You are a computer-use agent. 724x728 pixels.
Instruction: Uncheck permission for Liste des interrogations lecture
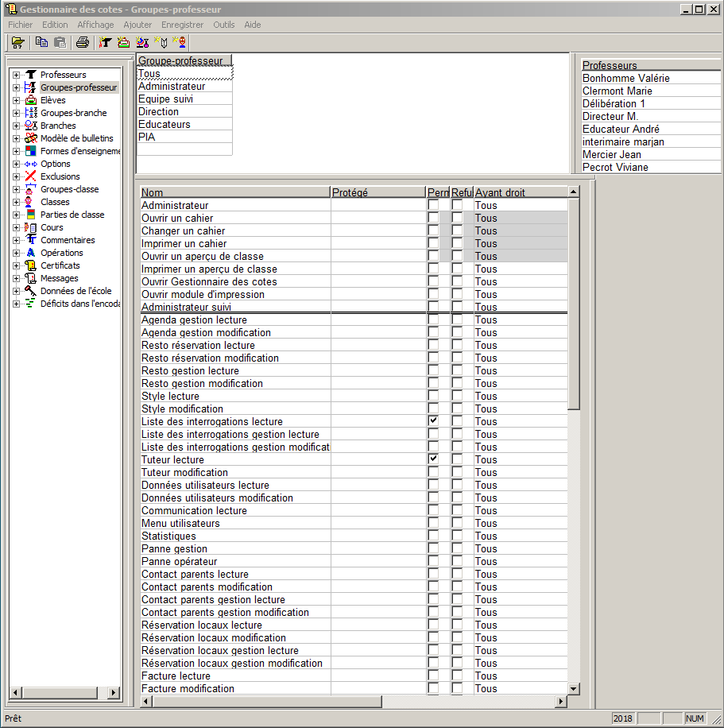(x=433, y=421)
